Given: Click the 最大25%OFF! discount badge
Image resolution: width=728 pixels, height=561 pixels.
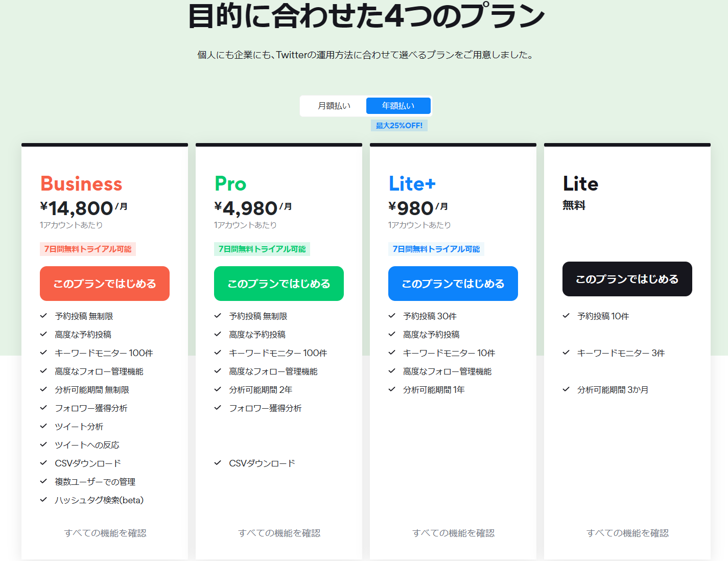Looking at the screenshot, I should tap(399, 126).
